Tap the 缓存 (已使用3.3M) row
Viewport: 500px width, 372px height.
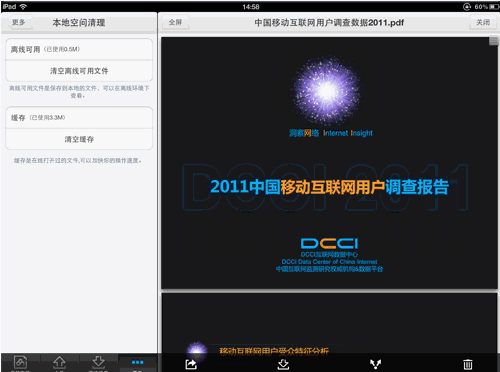point(79,118)
